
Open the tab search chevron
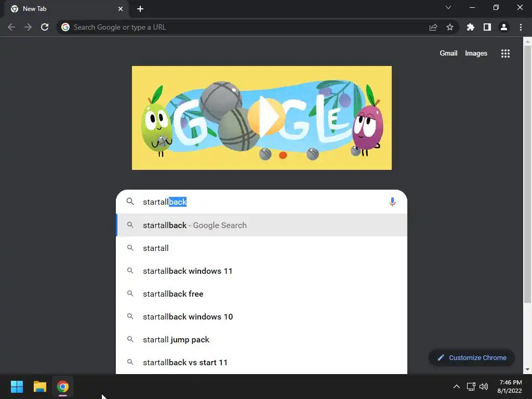pos(448,7)
